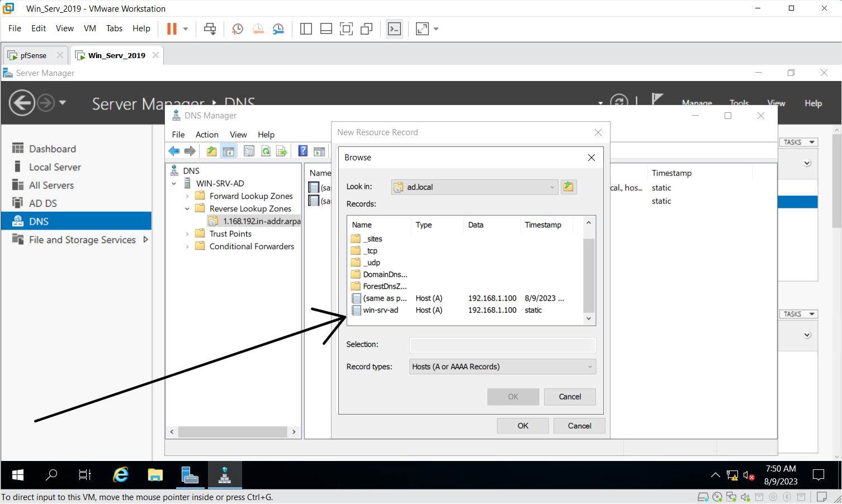Toggle the VMware library sidebar icon
The width and height of the screenshot is (842, 504).
(306, 28)
